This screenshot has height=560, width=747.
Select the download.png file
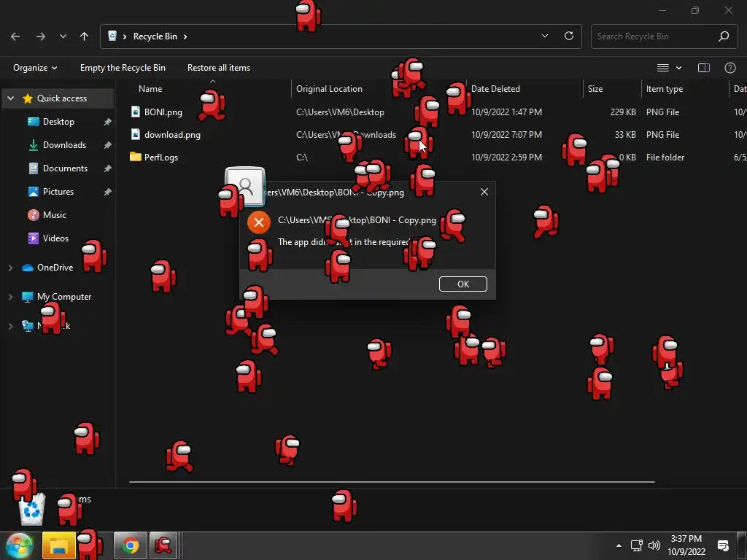pos(172,135)
